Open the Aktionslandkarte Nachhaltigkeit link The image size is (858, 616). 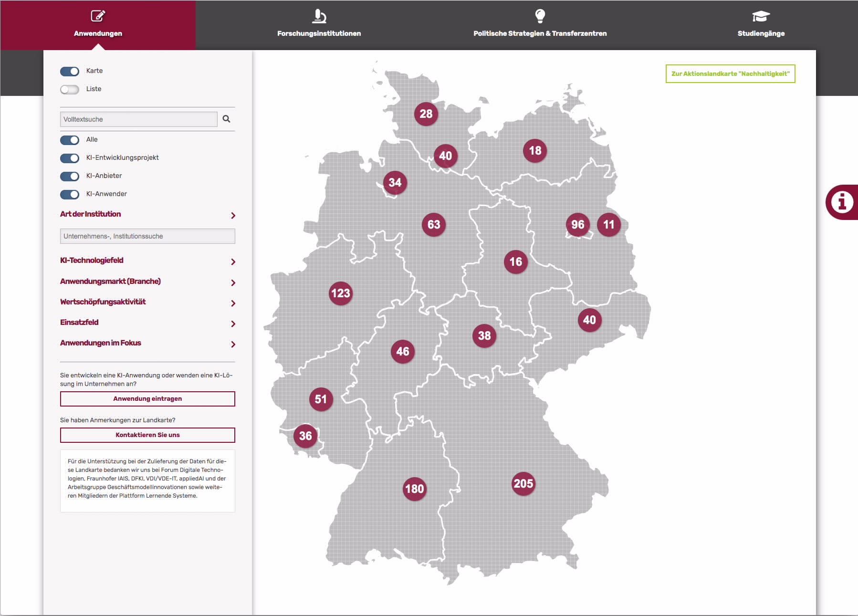(x=730, y=74)
